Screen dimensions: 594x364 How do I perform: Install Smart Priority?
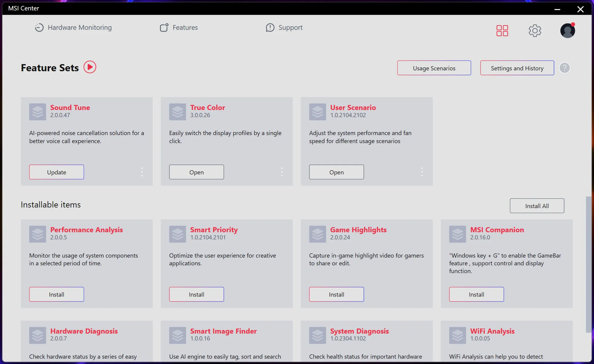click(196, 294)
